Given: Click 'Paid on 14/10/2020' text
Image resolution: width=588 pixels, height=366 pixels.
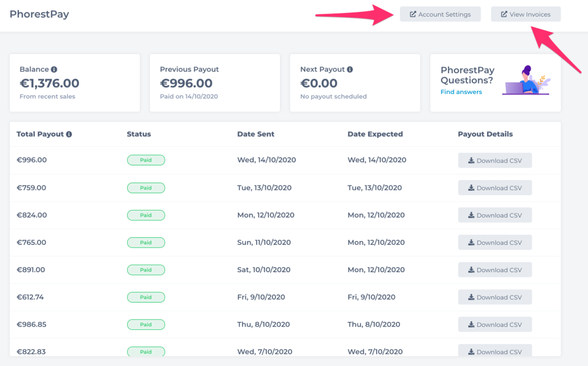Looking at the screenshot, I should tap(189, 97).
